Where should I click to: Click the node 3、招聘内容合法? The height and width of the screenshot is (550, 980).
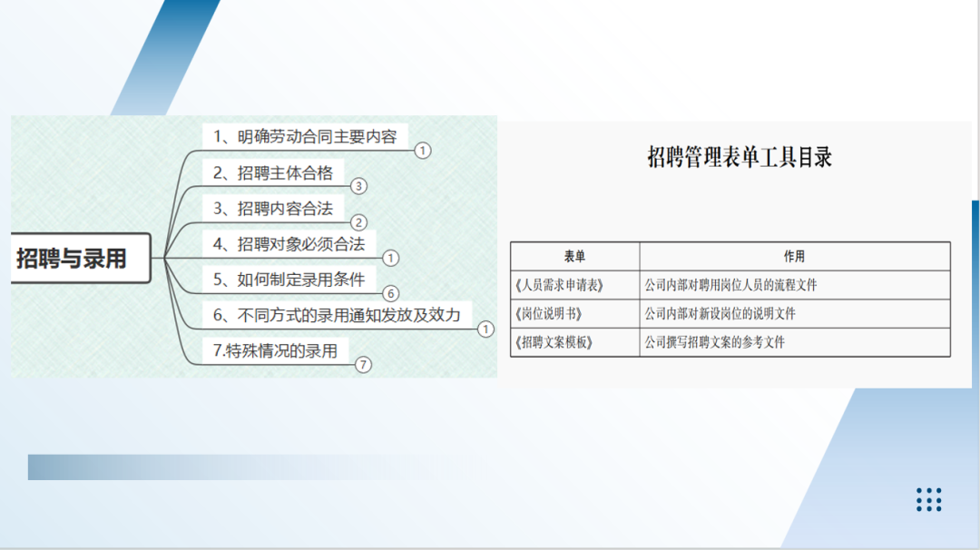tap(272, 209)
